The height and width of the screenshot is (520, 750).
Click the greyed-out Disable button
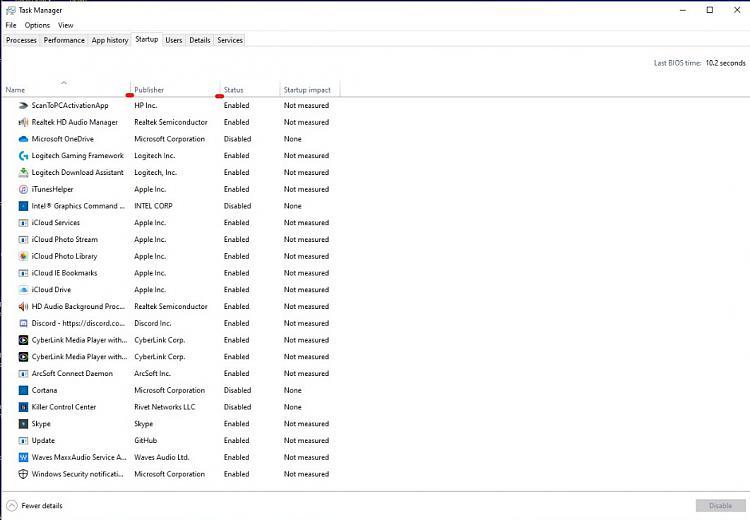(x=720, y=506)
